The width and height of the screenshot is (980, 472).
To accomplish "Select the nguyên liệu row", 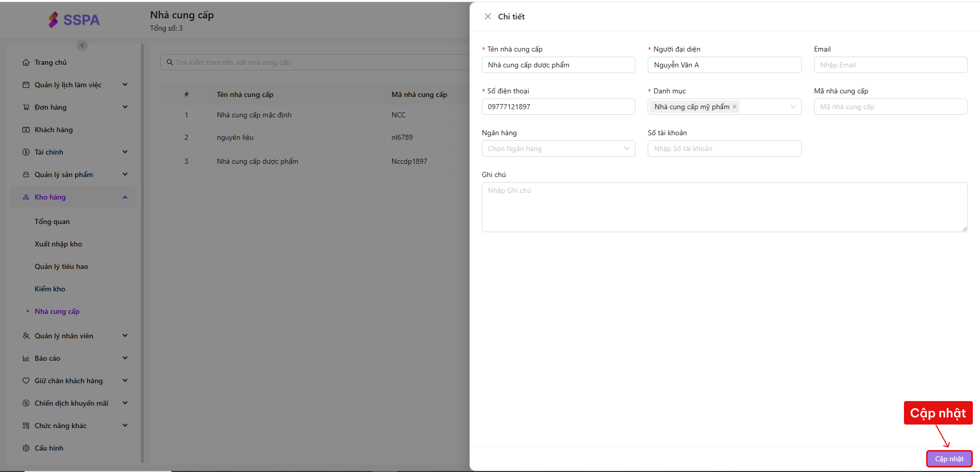I will pyautogui.click(x=315, y=137).
